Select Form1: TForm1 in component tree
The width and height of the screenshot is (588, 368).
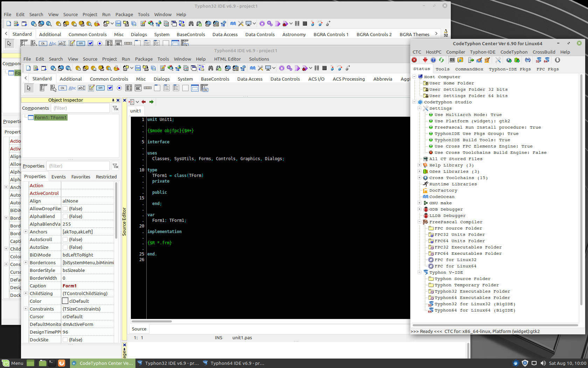pos(50,117)
